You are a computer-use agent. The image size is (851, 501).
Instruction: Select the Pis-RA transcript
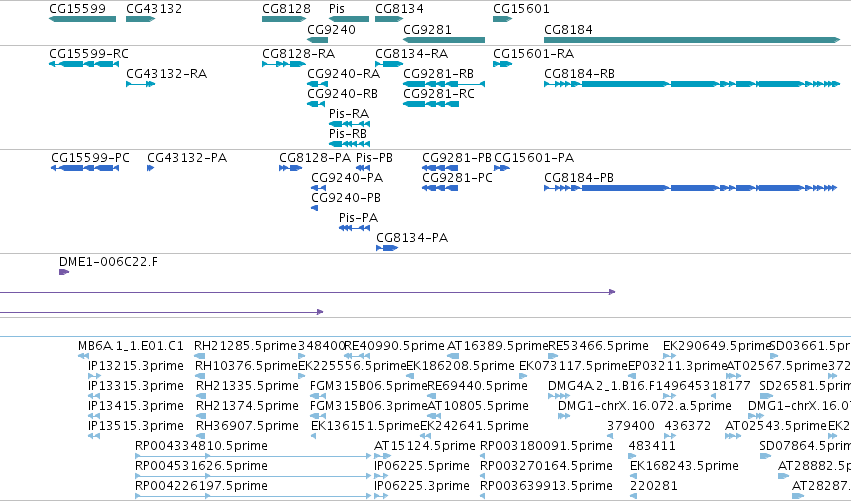[x=350, y=124]
